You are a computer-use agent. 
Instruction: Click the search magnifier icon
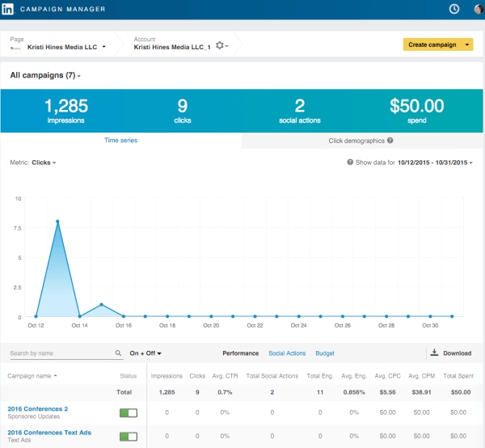coord(118,353)
